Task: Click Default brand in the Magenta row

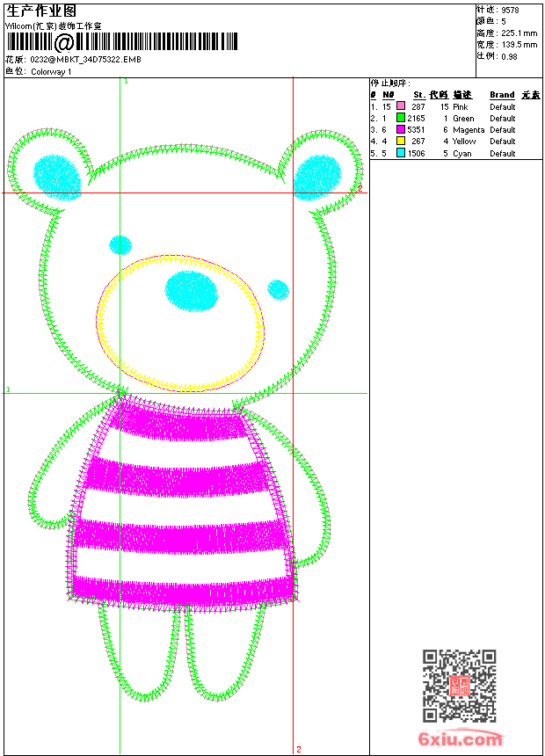Action: [503, 130]
